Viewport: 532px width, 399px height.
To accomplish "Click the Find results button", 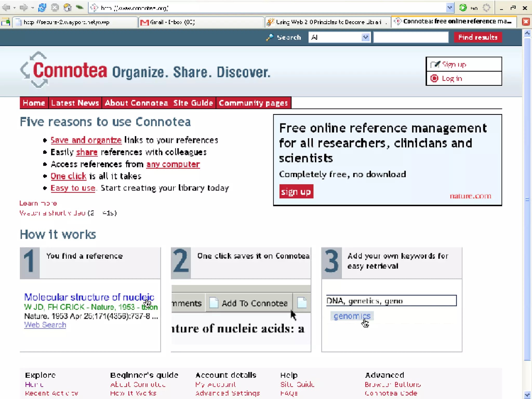I will click(477, 37).
